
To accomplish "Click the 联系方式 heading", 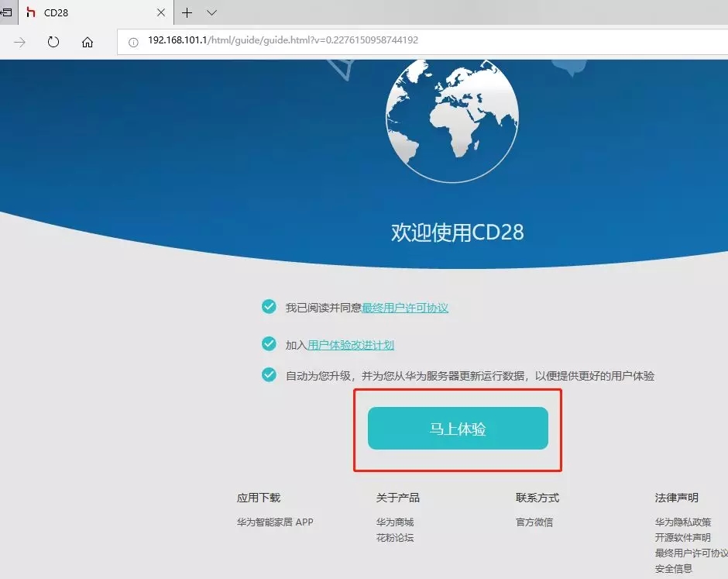I will [x=537, y=498].
